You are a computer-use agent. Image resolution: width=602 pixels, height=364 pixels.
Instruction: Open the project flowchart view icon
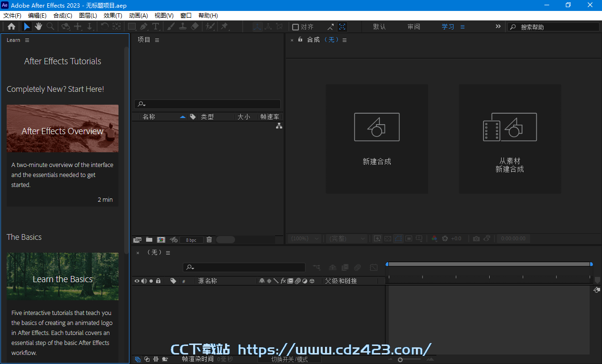pos(279,126)
